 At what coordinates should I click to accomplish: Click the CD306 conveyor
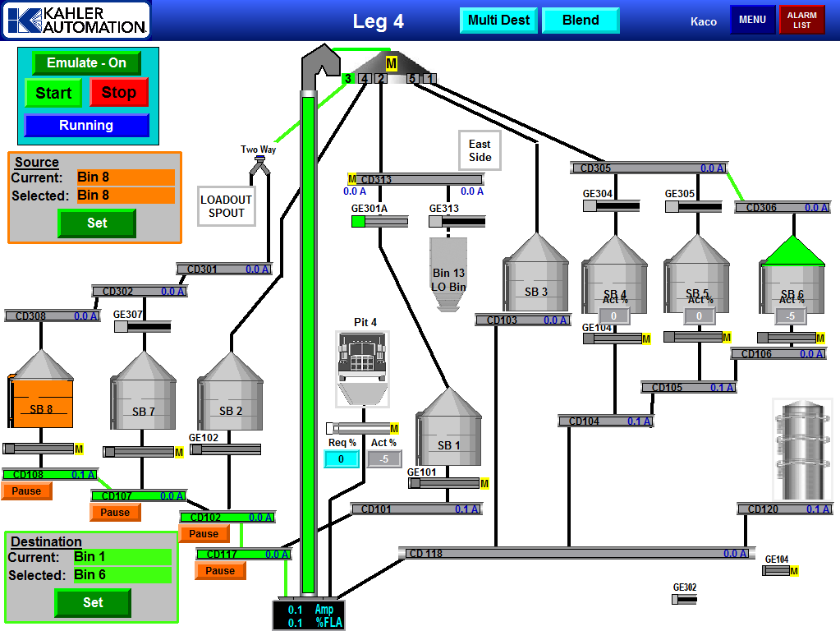pos(783,208)
